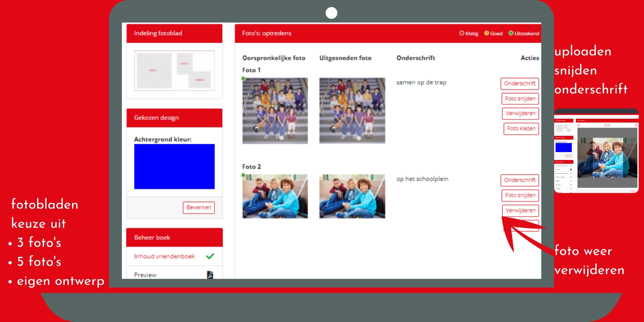
Task: Click the white Matig quality indicator circle
Action: click(x=462, y=33)
